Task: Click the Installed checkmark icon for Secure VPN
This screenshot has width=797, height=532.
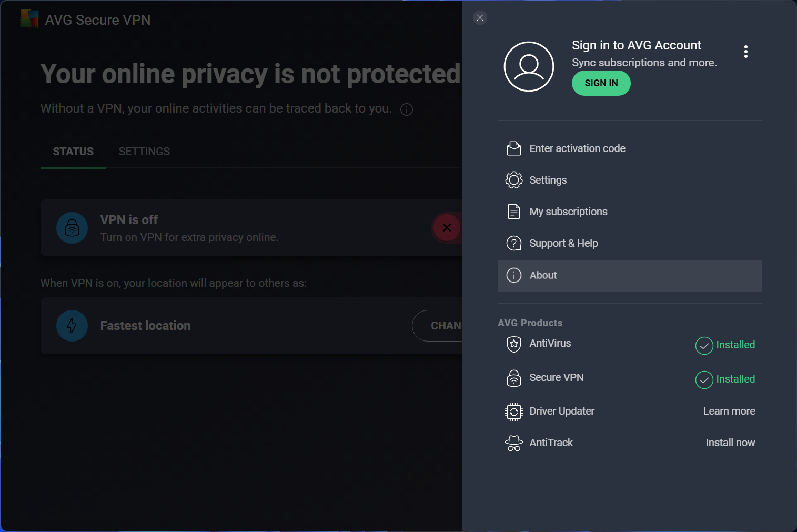Action: [704, 380]
